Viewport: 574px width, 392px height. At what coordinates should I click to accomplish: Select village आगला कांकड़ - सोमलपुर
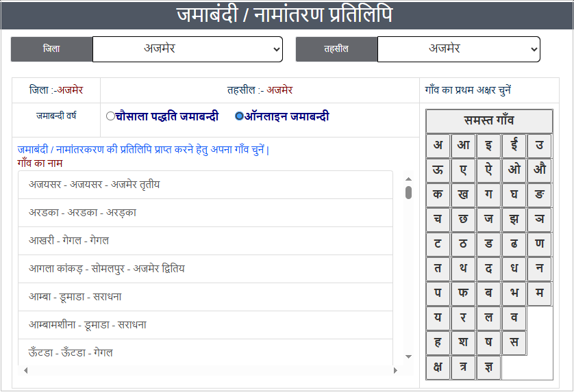(205, 269)
